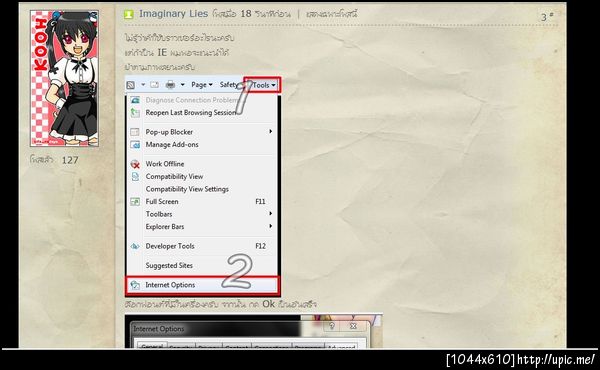This screenshot has width=600, height=370.
Task: Select Reopen Last Browsing Session
Action: [201, 112]
